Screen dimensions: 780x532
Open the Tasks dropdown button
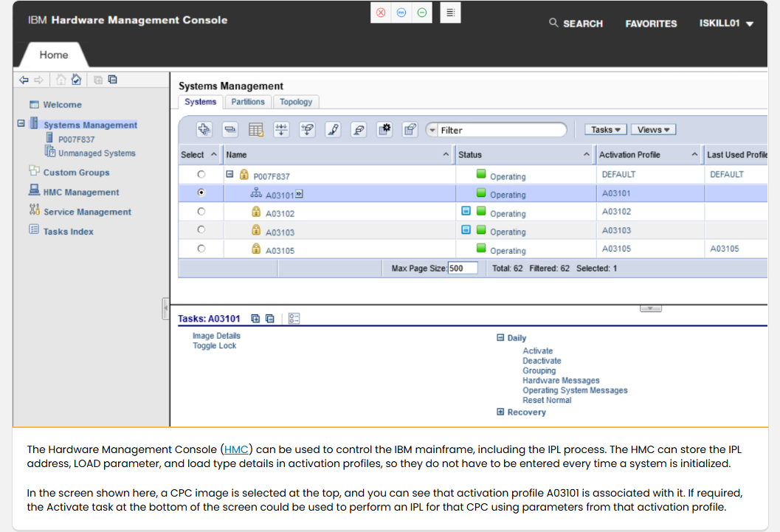[605, 130]
